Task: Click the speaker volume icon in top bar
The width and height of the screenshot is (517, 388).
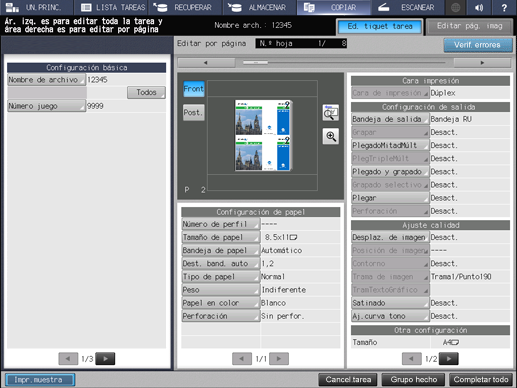Action: [x=479, y=7]
